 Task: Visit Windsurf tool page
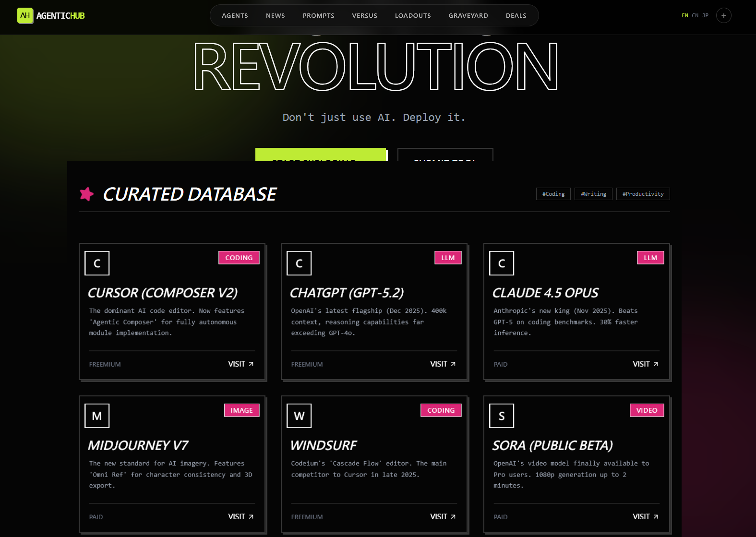coord(443,517)
